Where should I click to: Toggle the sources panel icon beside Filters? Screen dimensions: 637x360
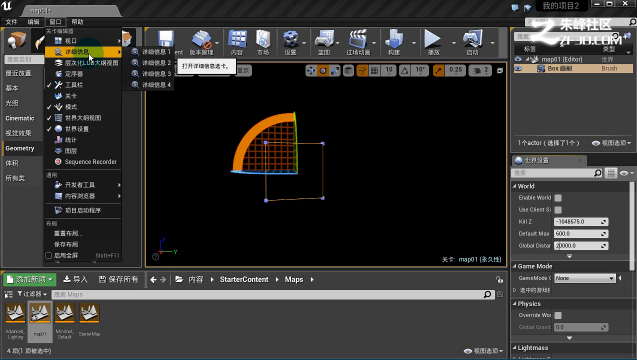coord(9,294)
